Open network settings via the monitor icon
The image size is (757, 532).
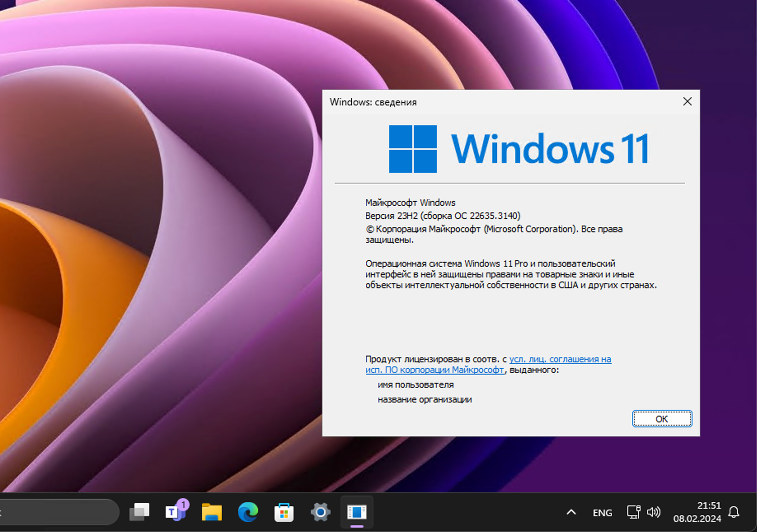pyautogui.click(x=633, y=512)
